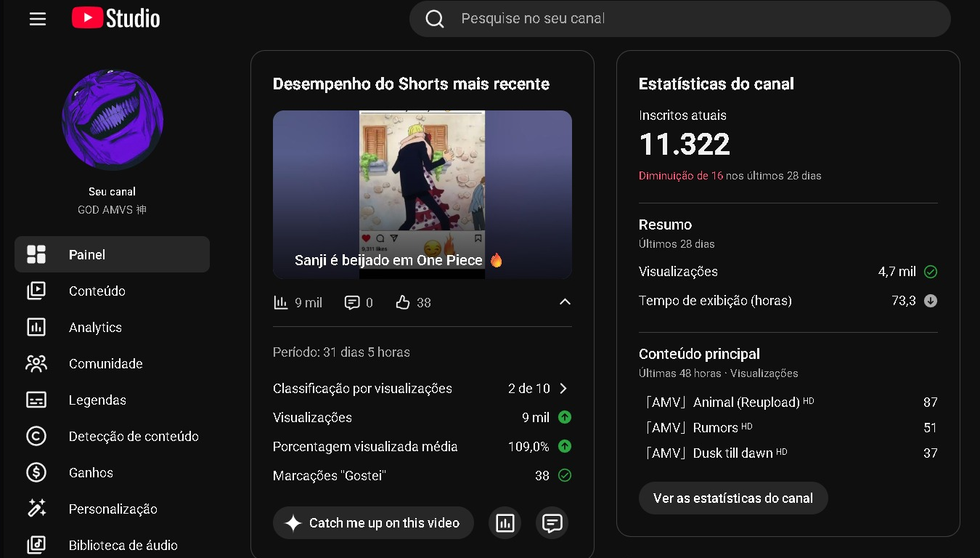Expand 'Classificação por visualizações' arrow
The width and height of the screenshot is (980, 558).
click(563, 389)
